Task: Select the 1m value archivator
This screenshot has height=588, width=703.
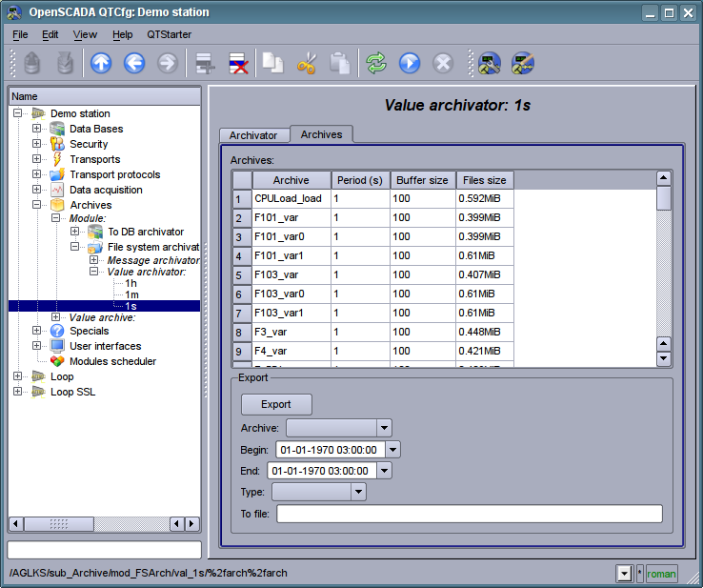Action: (131, 294)
